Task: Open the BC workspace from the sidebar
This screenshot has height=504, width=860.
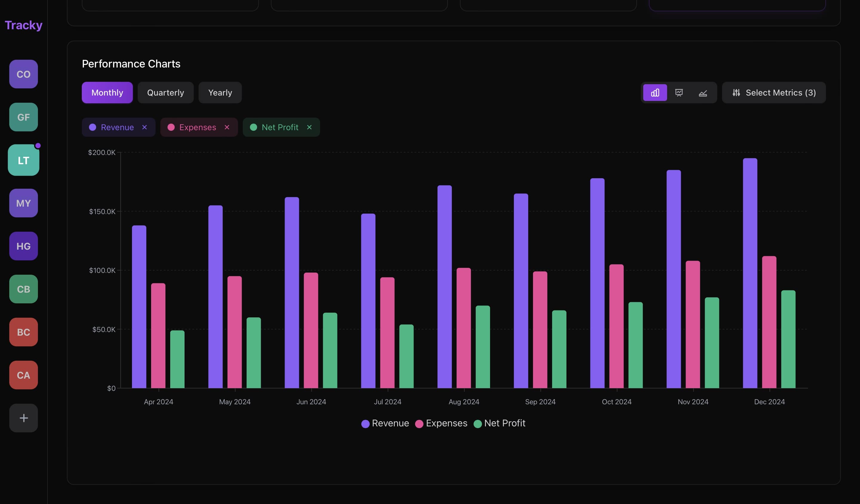Action: 23,332
